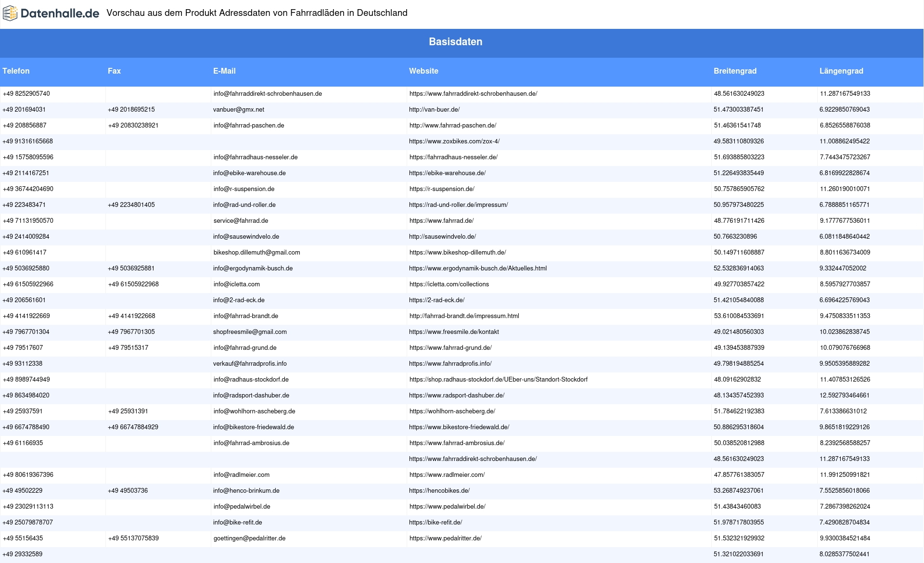The image size is (924, 563).
Task: Select fax number +49 4141922668
Action: pos(132,316)
